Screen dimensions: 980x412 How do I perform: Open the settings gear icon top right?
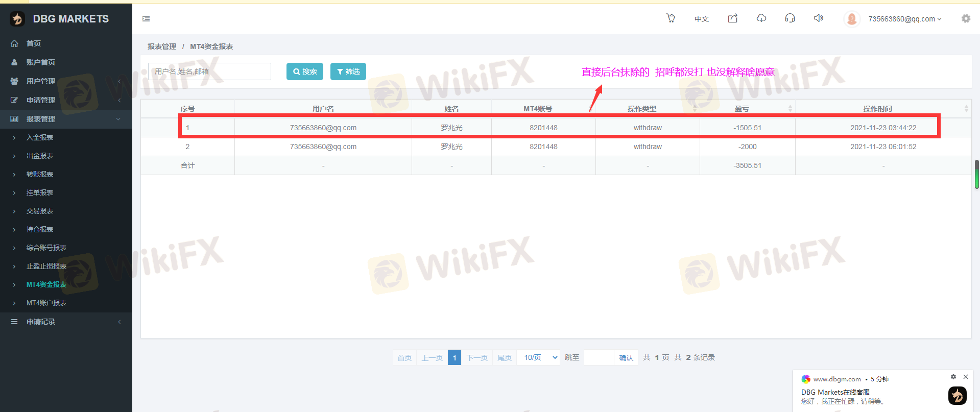coord(966,18)
